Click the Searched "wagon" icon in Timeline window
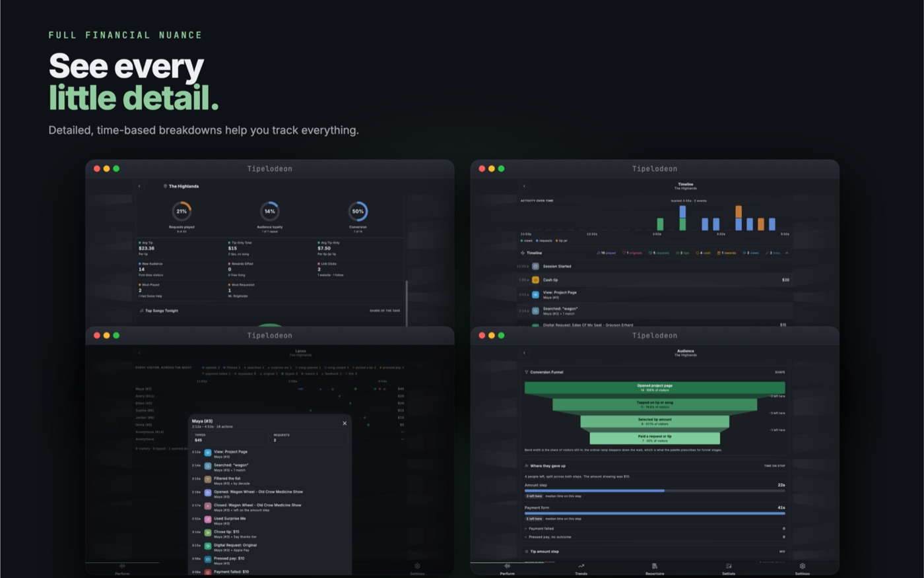Screen dimensions: 924x578 tap(535, 310)
